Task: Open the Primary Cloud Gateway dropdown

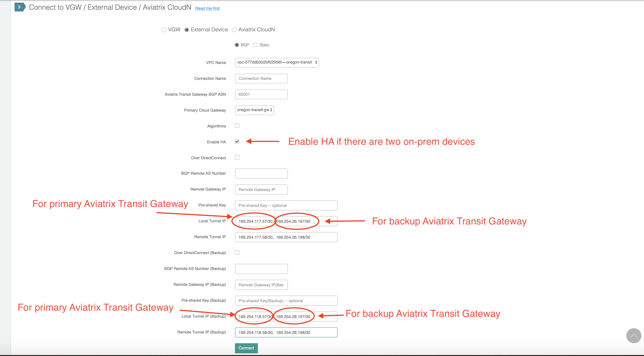Action: pos(254,110)
